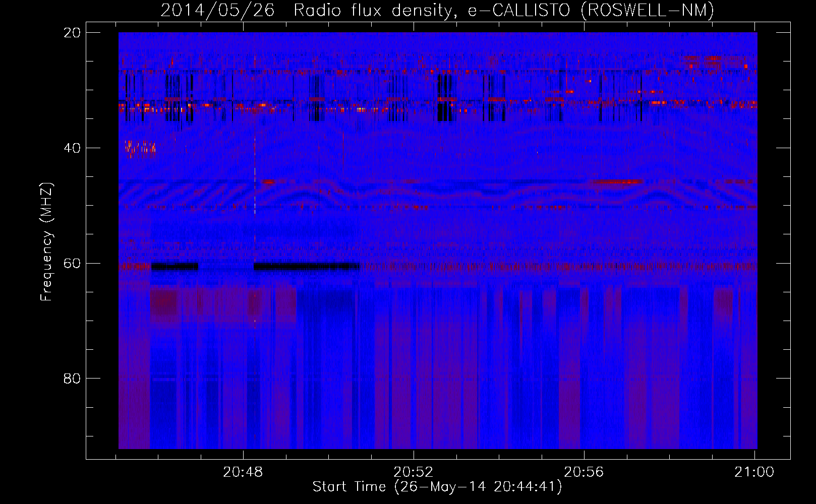Click the 'Frequency (MHZ)' axis label
The image size is (816, 504).
tap(46, 242)
